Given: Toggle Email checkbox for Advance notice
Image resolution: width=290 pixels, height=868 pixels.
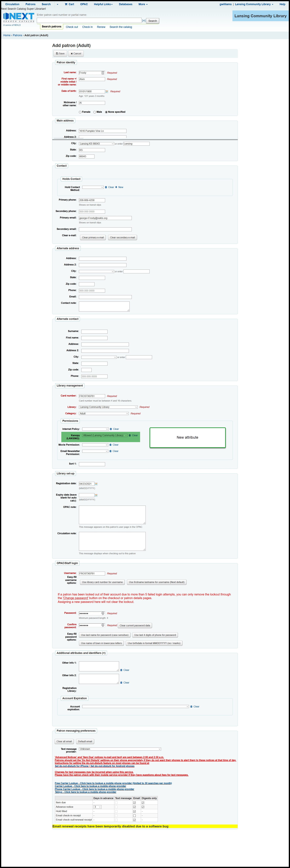Looking at the screenshot, I should coord(134,807).
